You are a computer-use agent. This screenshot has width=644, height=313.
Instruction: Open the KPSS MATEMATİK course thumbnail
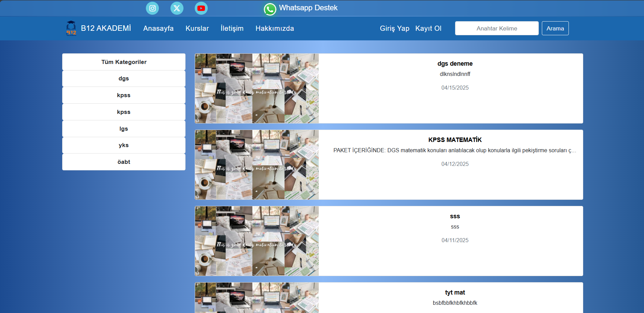[x=257, y=165]
